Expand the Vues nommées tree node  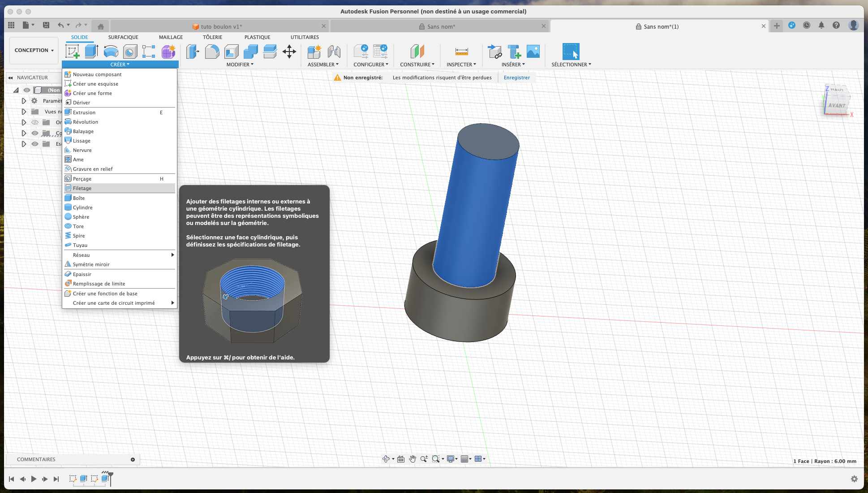[24, 112]
